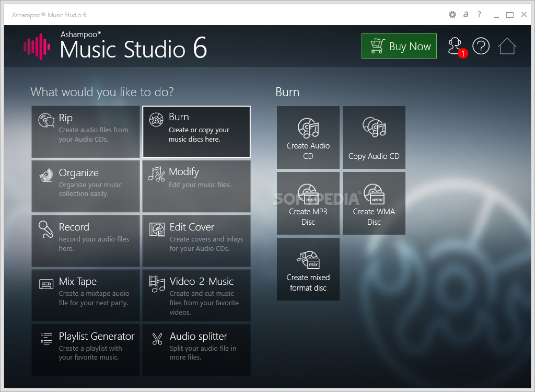Viewport: 535px width, 392px height.
Task: Open the Edit Cover tile
Action: [x=196, y=241]
